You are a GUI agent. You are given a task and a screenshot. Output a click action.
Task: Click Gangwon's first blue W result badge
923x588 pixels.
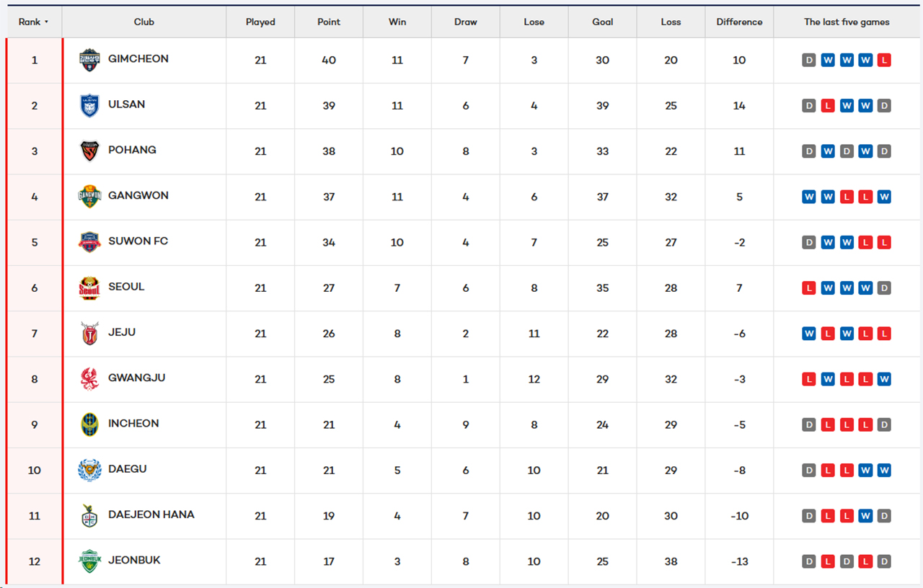pos(809,197)
